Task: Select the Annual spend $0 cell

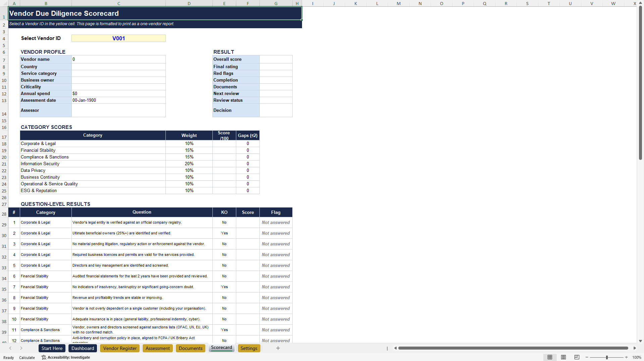Action: [118, 93]
